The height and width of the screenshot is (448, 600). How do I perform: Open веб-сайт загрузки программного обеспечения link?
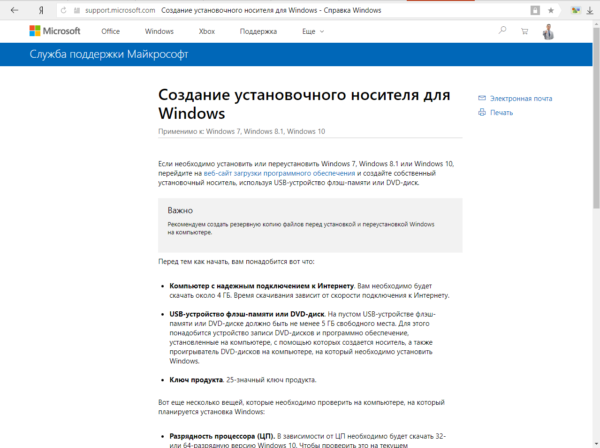pos(279,173)
